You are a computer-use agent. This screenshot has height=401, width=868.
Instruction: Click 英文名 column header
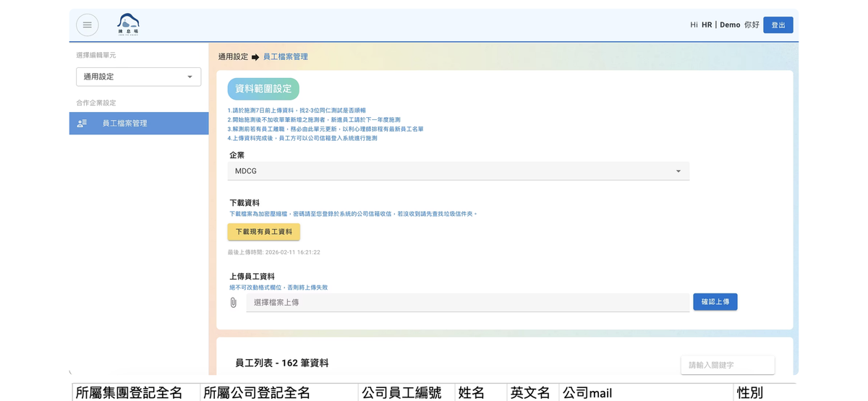530,393
